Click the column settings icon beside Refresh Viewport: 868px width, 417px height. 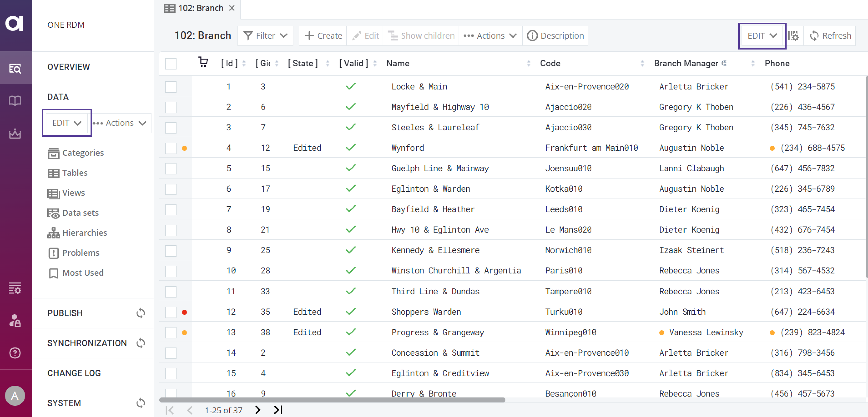tap(793, 36)
